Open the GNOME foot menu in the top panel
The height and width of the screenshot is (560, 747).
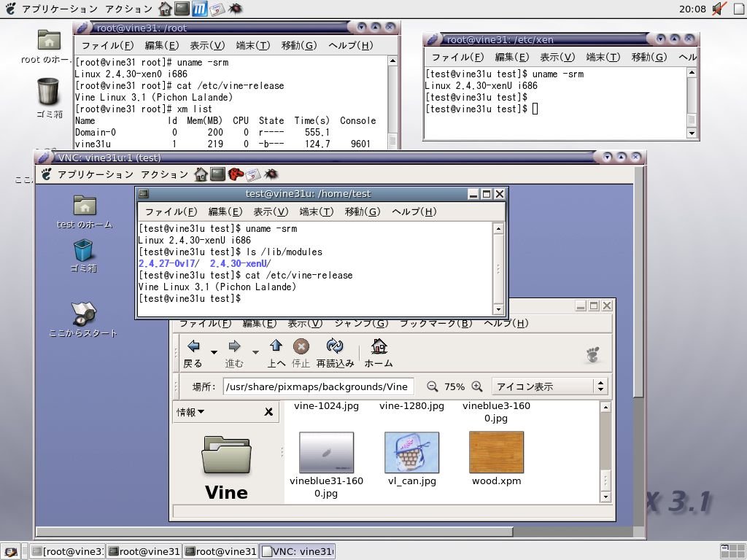pyautogui.click(x=10, y=9)
